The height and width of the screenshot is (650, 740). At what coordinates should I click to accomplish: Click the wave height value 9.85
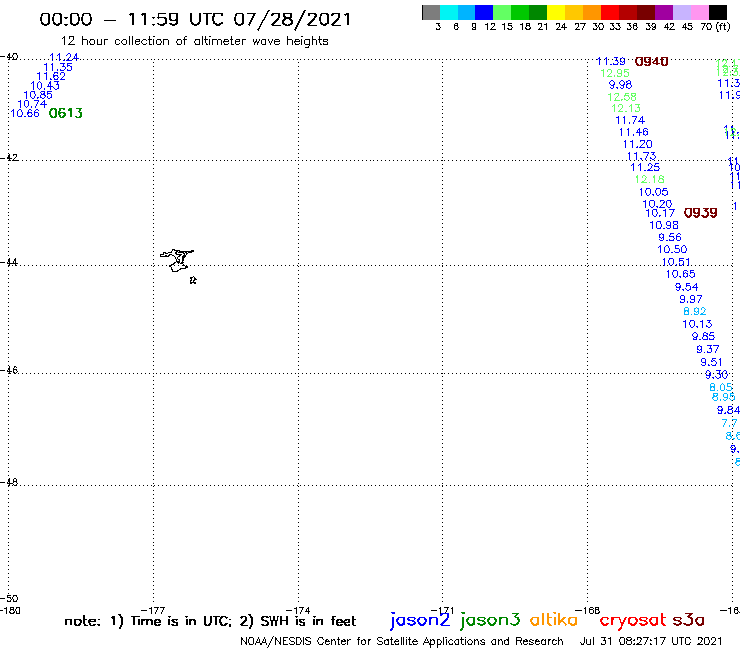coord(704,337)
